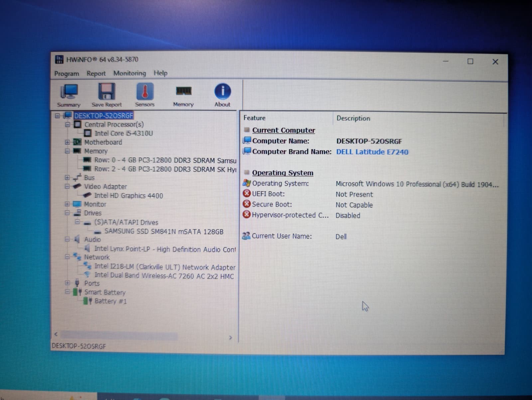
Task: Click the Monitor node icon
Action: click(x=77, y=204)
